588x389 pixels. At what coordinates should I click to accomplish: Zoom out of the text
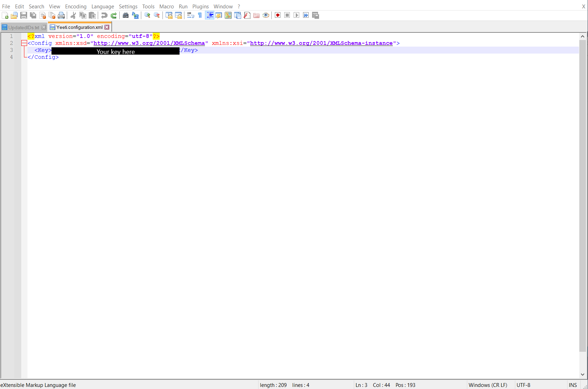tap(157, 15)
